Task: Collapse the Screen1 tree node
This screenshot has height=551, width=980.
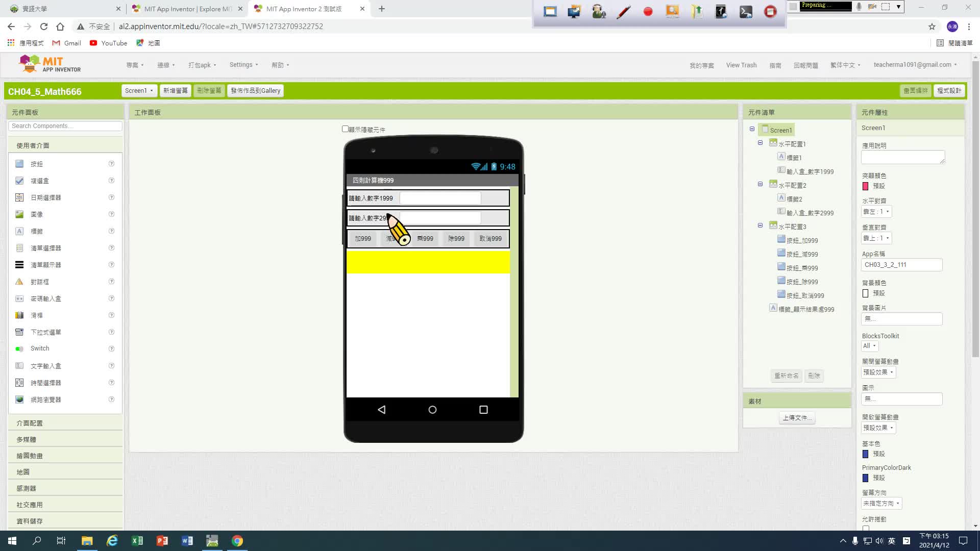Action: coord(752,129)
